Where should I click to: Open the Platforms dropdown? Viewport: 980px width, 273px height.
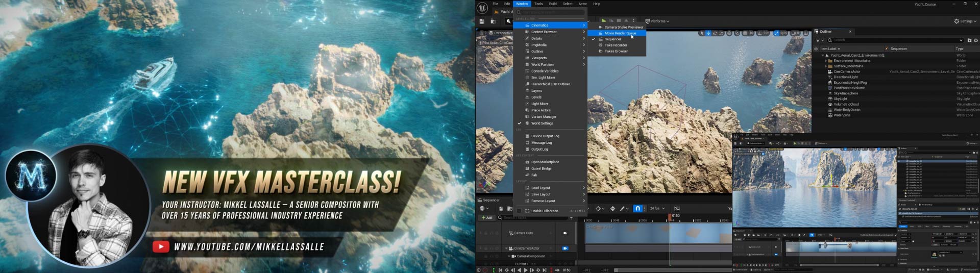pyautogui.click(x=657, y=21)
